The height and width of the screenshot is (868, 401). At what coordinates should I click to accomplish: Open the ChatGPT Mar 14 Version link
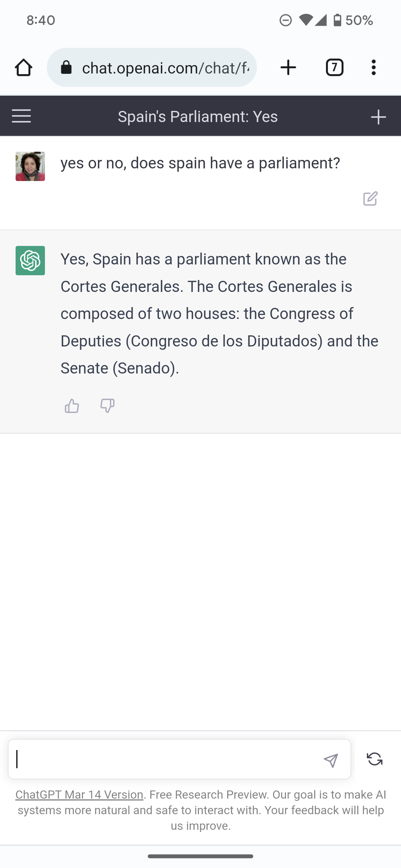(x=79, y=795)
